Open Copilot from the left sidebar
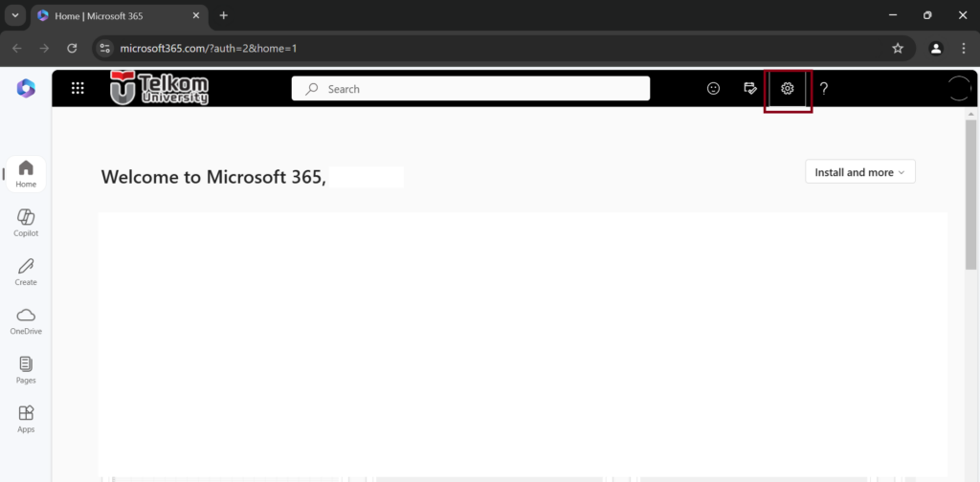Screen dimensions: 980x482 pos(26,222)
